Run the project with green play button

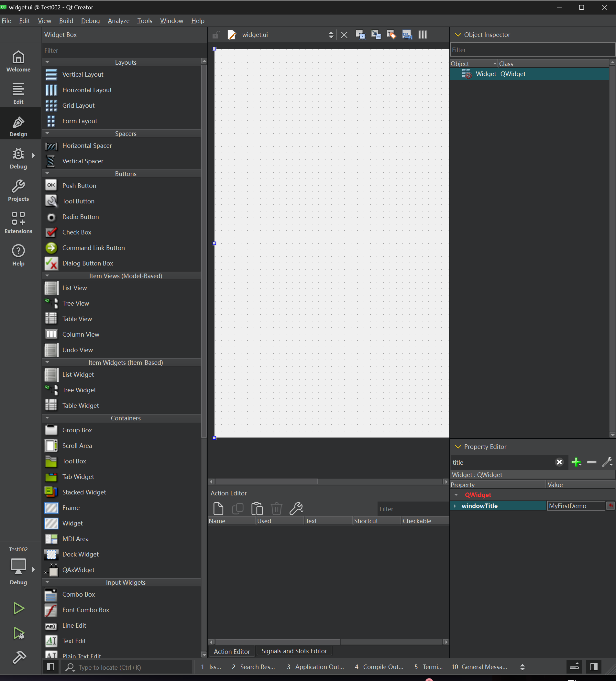coord(18,608)
